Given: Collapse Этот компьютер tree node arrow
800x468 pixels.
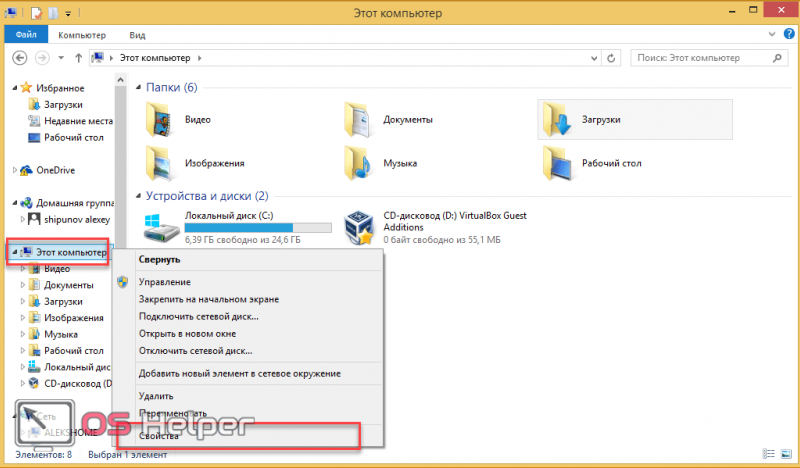Looking at the screenshot, I should point(15,252).
